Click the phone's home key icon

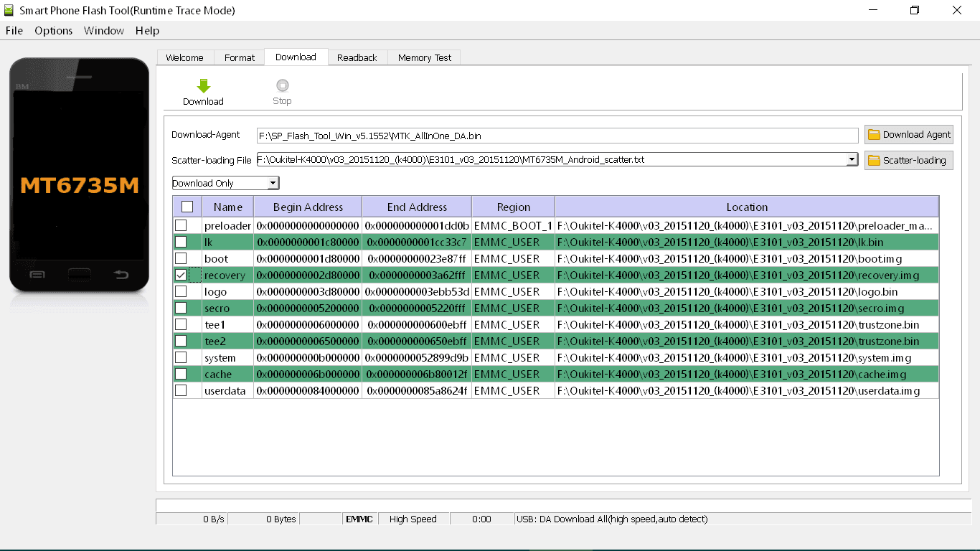(x=79, y=275)
